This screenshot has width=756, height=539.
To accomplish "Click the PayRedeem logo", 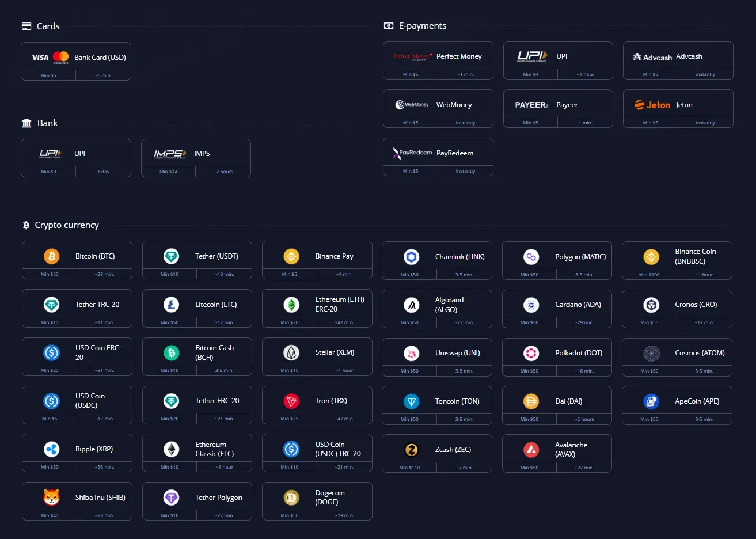I will (412, 153).
